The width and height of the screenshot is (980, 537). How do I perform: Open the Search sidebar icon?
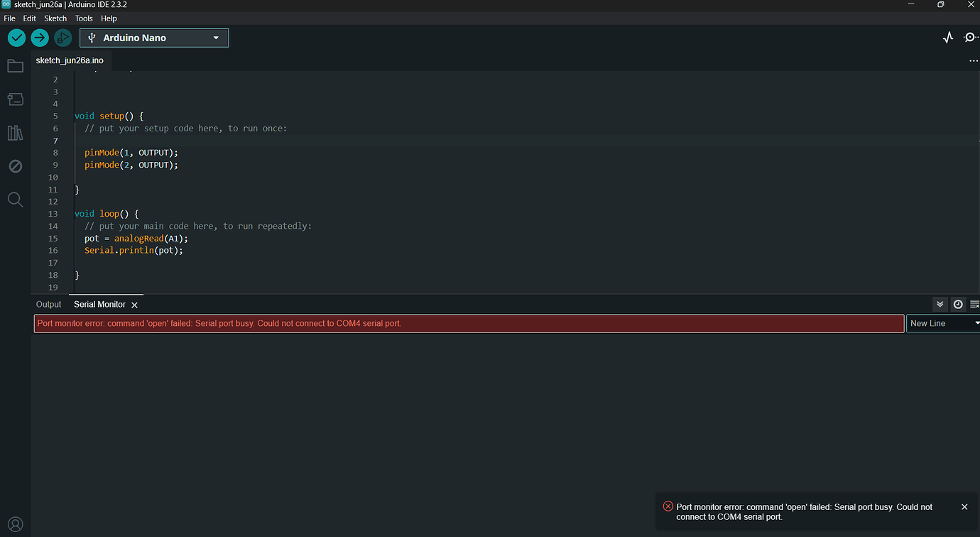tap(15, 200)
